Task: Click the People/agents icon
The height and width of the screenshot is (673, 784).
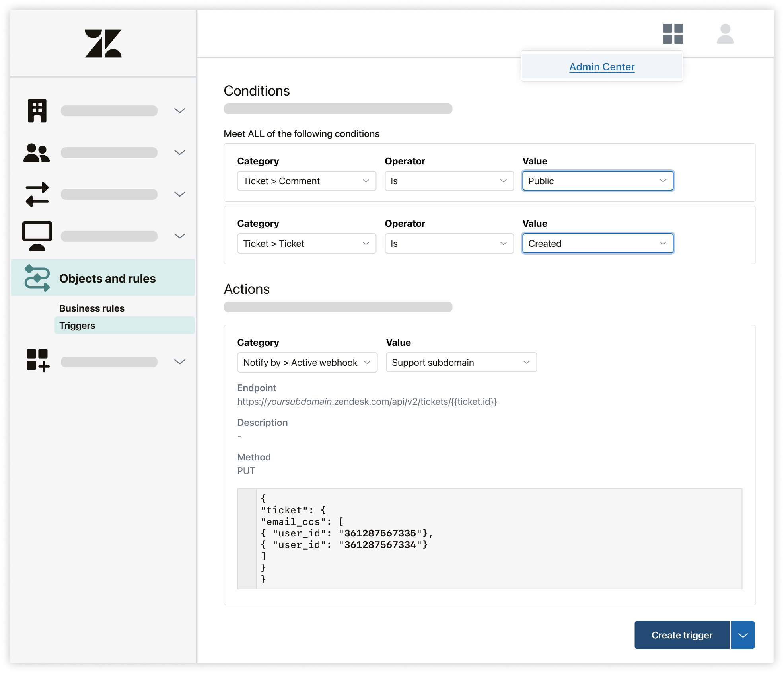Action: [x=37, y=152]
